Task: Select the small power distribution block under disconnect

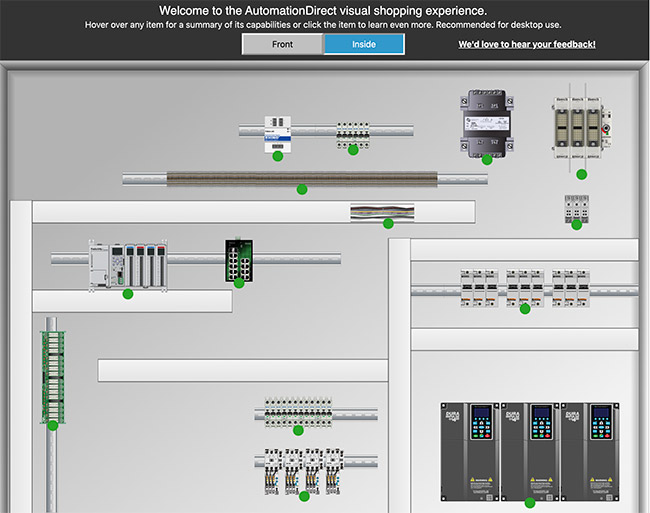Action: pyautogui.click(x=576, y=208)
